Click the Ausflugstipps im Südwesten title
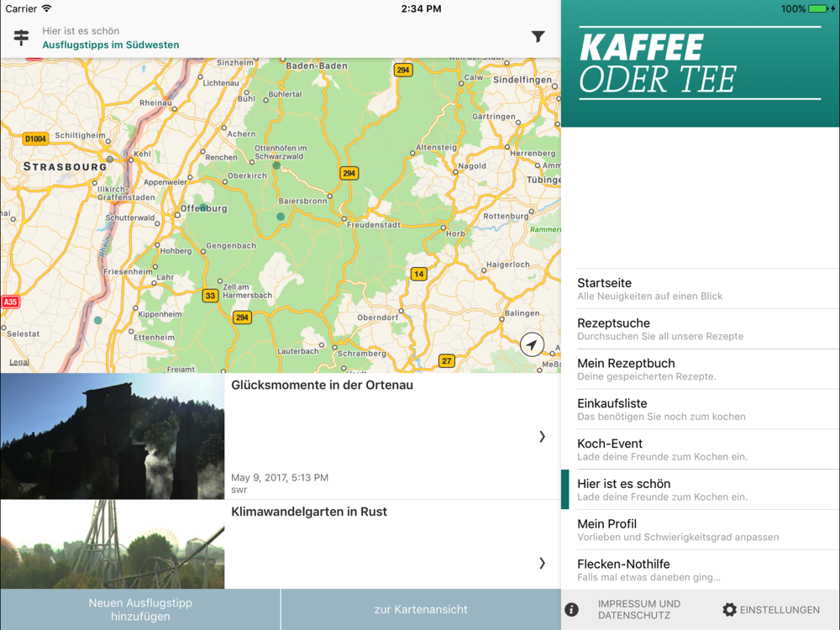The width and height of the screenshot is (840, 630). (111, 45)
